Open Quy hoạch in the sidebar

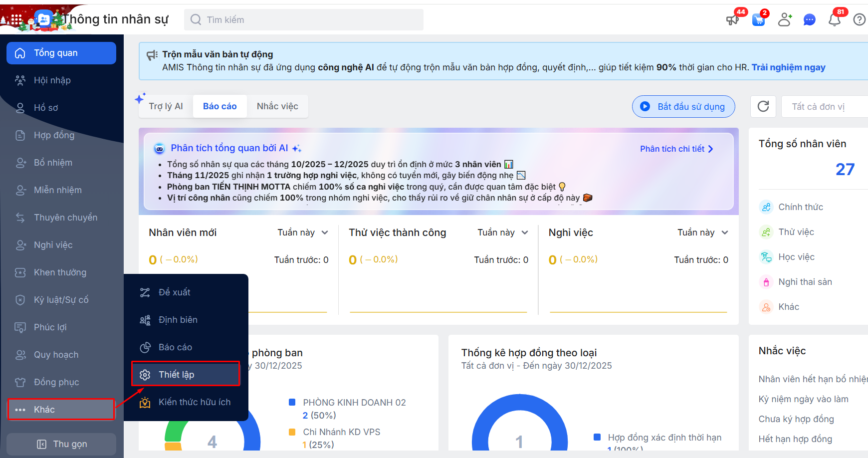[x=61, y=355]
